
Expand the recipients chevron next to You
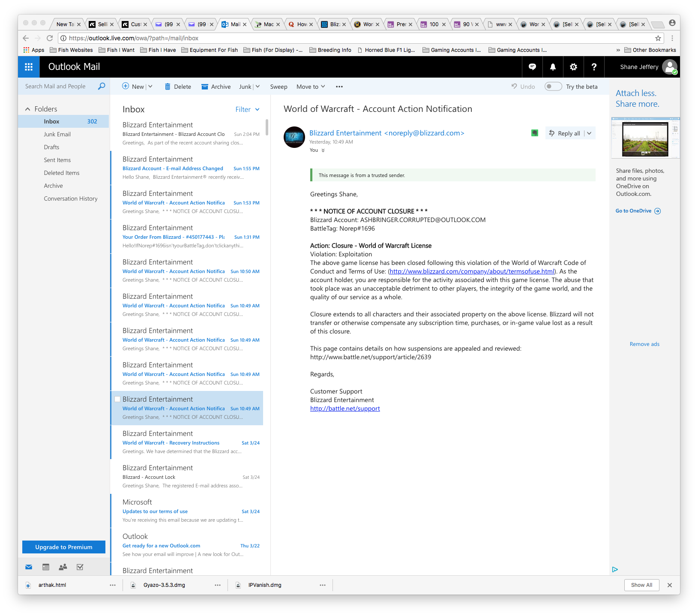click(x=323, y=150)
